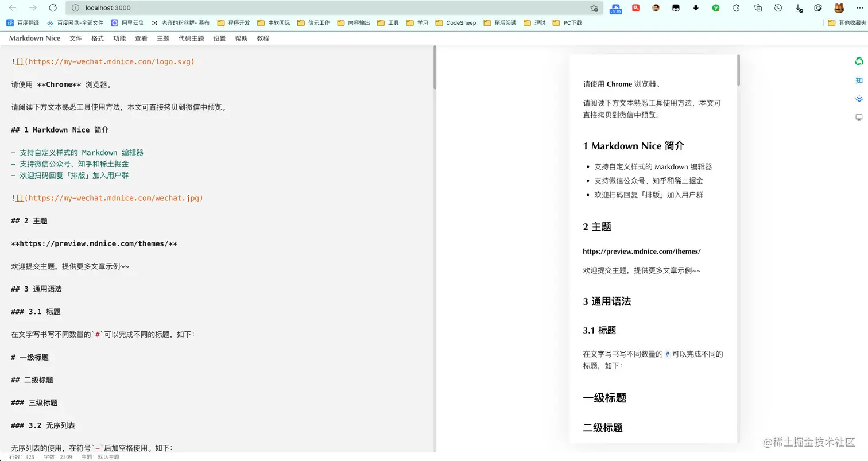Expand PC下载 bookmark folder

(567, 23)
